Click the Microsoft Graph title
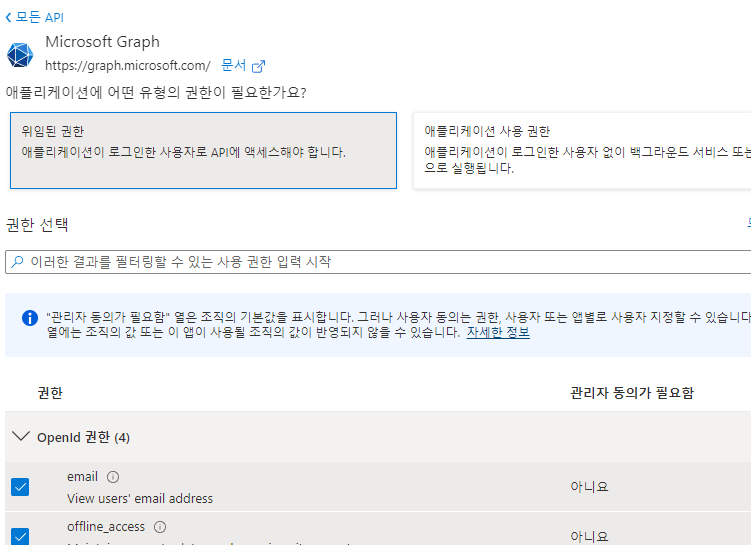The image size is (751, 545). (102, 42)
